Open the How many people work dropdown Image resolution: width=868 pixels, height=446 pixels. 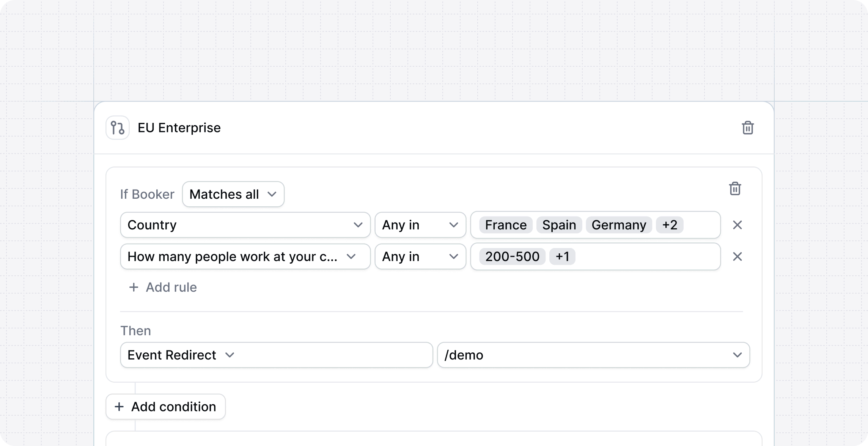245,257
